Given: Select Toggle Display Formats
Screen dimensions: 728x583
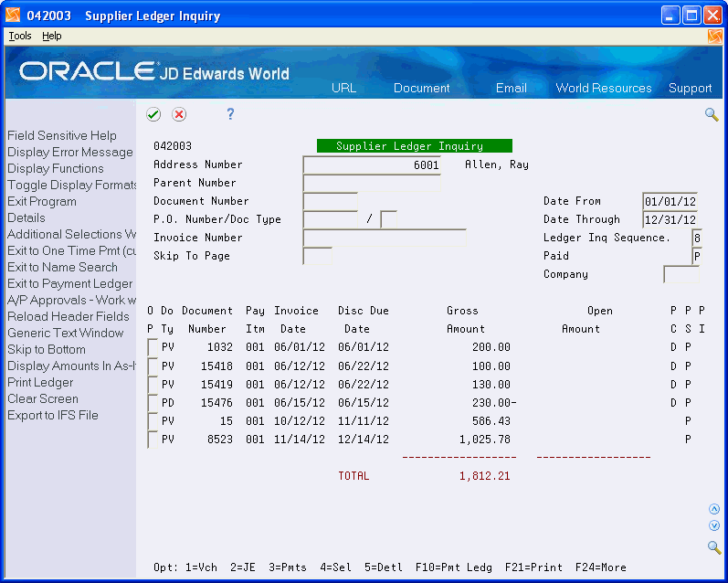Looking at the screenshot, I should coord(71,185).
